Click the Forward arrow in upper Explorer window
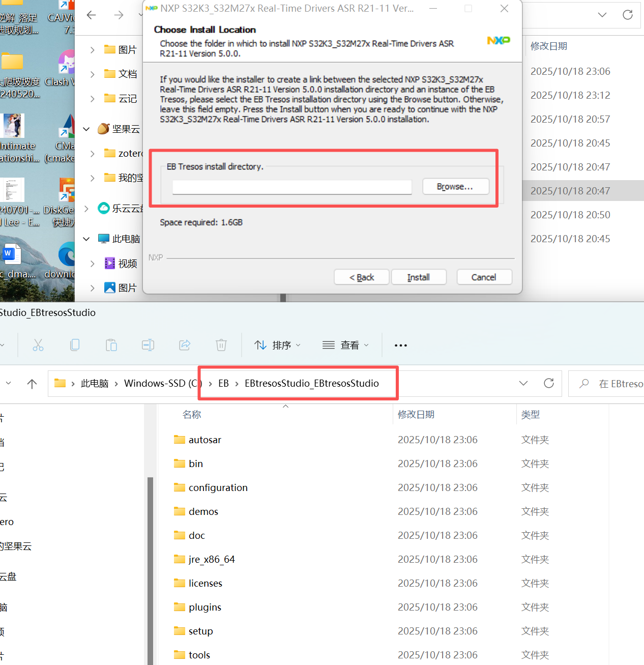644x665 pixels. click(119, 15)
